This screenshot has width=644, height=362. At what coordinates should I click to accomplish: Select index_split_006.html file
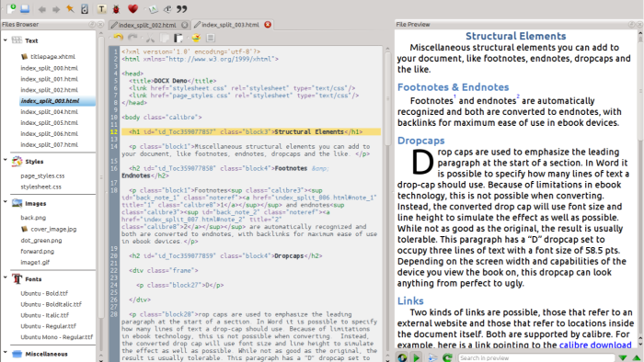[50, 133]
